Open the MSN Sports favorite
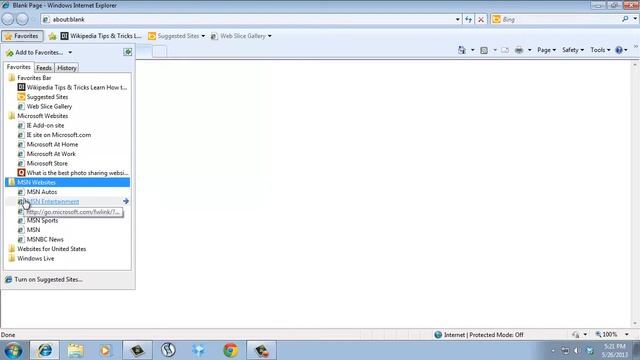 pos(38,220)
